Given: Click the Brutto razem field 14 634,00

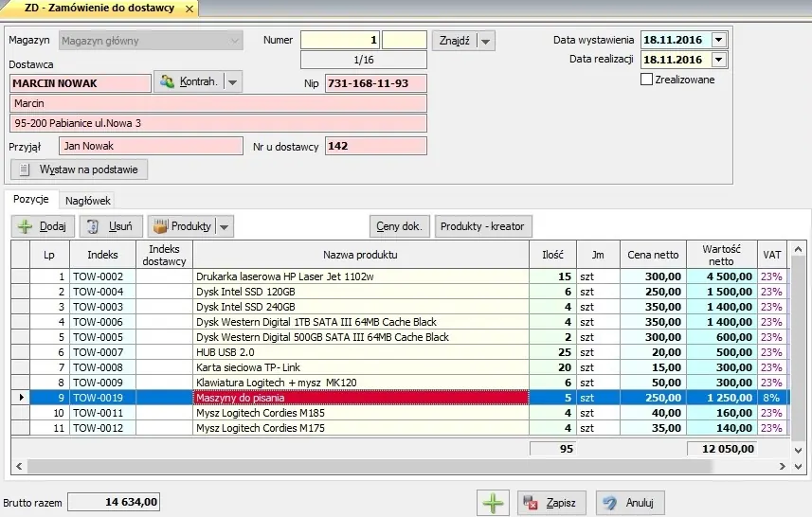Looking at the screenshot, I should pyautogui.click(x=114, y=502).
